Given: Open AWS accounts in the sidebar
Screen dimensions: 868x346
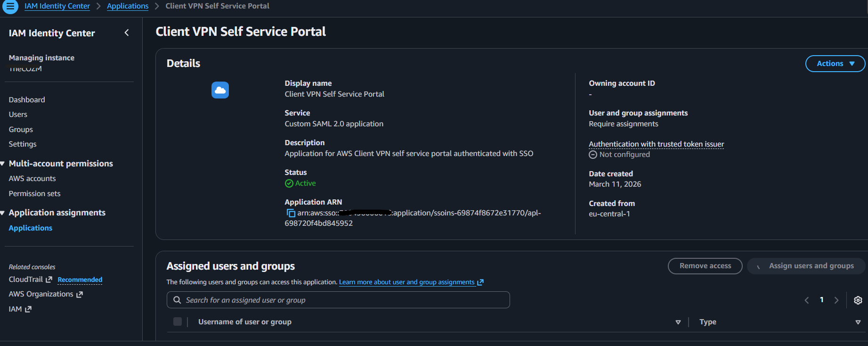Looking at the screenshot, I should 32,179.
